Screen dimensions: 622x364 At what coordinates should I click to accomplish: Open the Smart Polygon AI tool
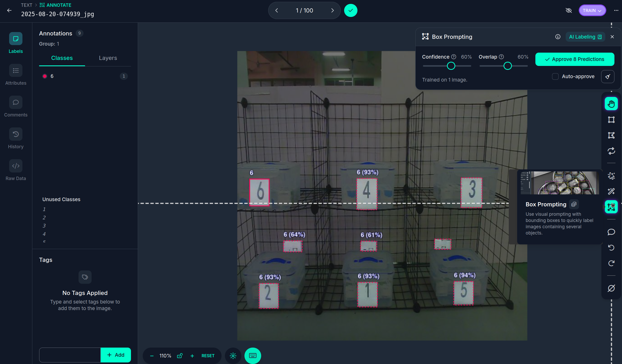pyautogui.click(x=611, y=176)
